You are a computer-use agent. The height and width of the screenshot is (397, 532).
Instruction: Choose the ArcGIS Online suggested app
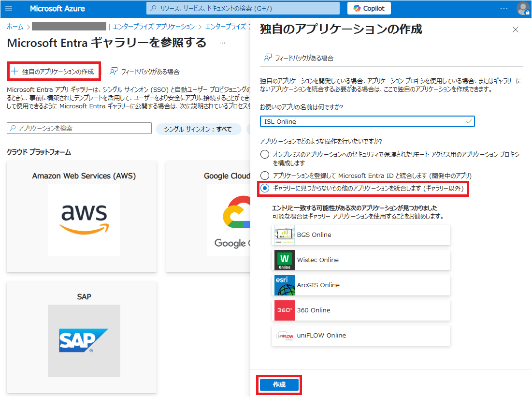click(x=361, y=285)
